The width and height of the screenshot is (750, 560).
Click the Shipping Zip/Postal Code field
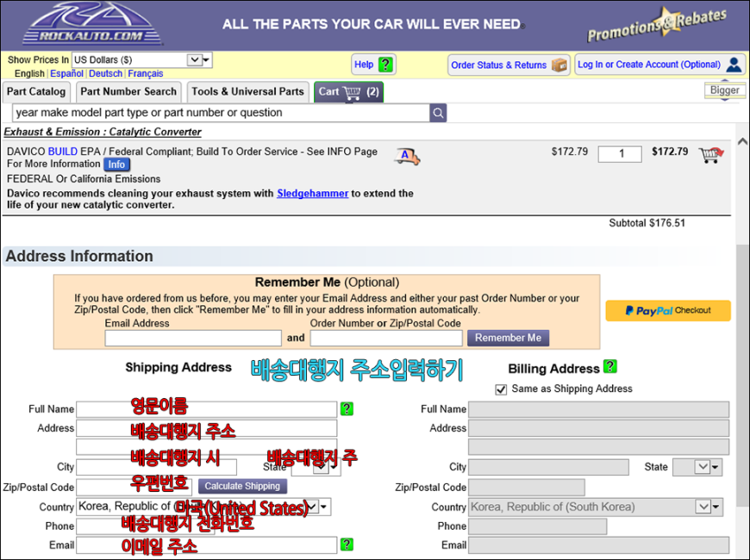(x=134, y=487)
